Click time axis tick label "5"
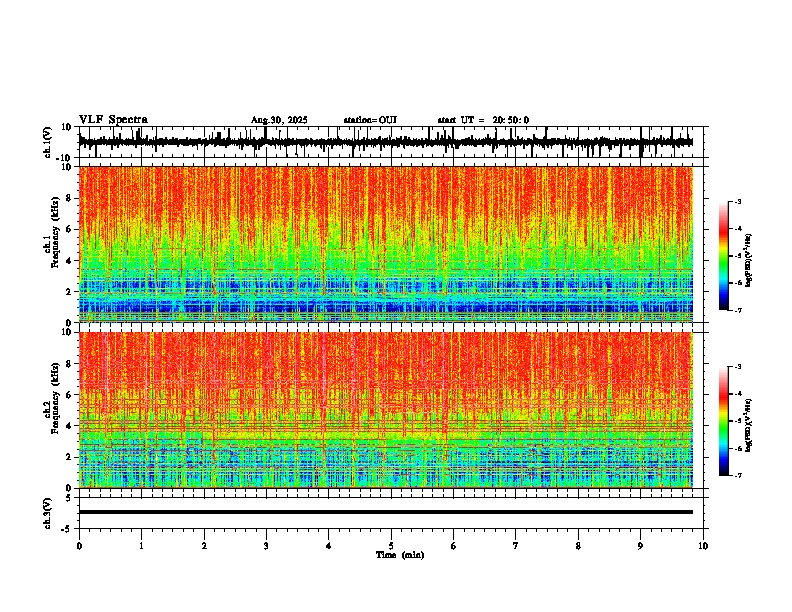Viewport: 792px width, 612px height. (391, 546)
